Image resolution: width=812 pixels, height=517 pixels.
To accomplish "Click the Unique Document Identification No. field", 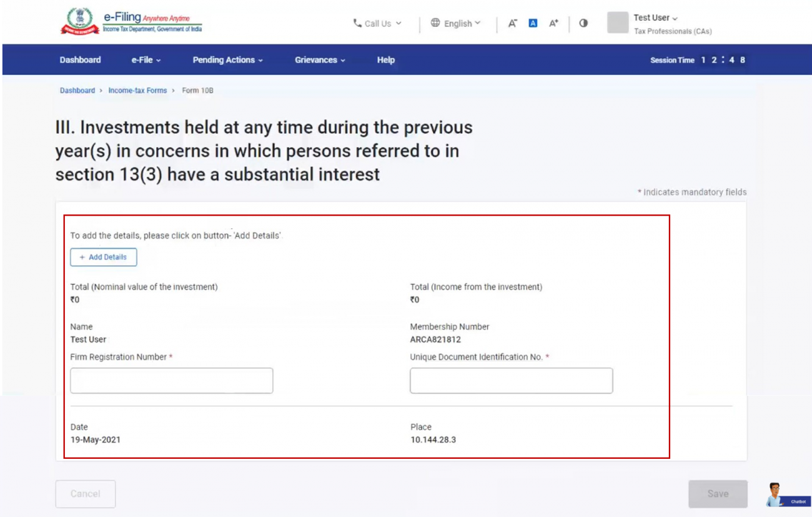I will (x=511, y=380).
